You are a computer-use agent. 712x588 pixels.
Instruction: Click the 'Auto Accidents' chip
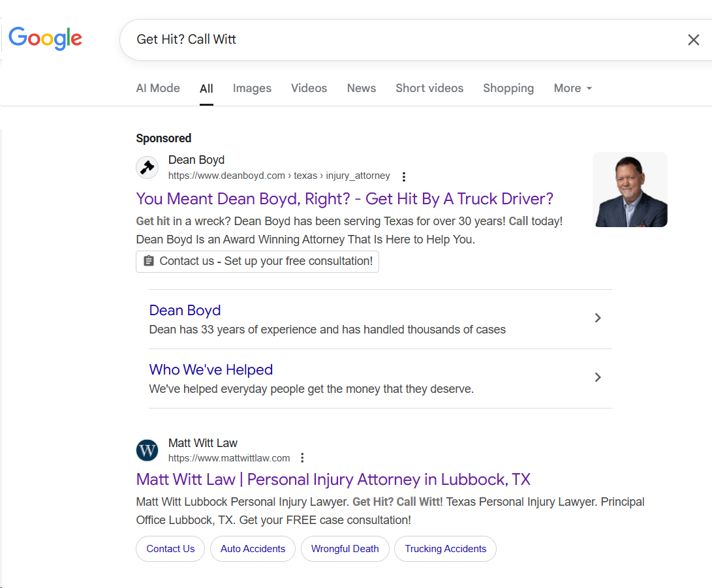click(x=253, y=549)
